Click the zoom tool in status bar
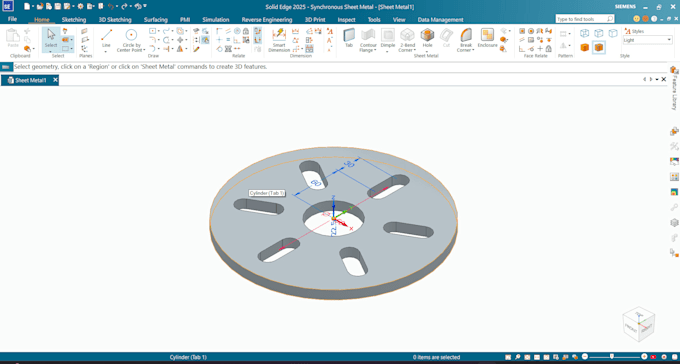The image size is (680, 364). (x=518, y=357)
